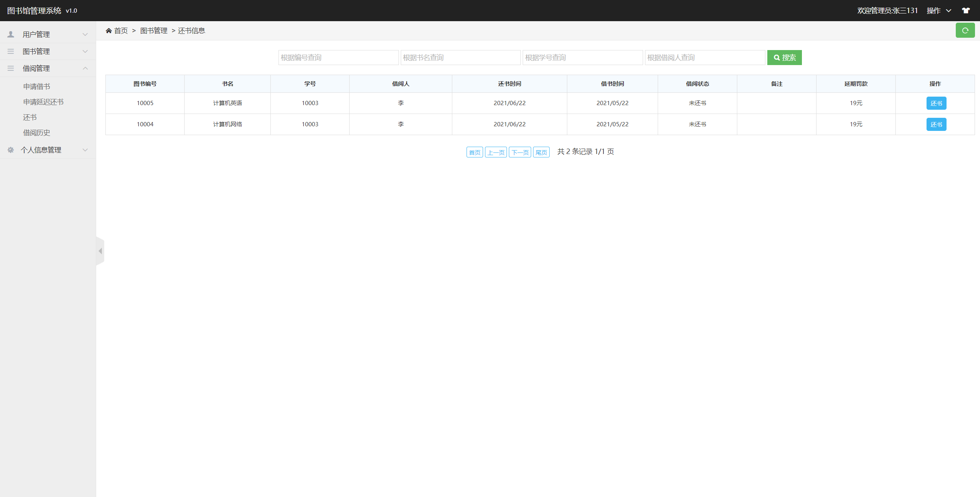Click the t-shirt theme icon
Image resolution: width=980 pixels, height=497 pixels.
click(966, 10)
